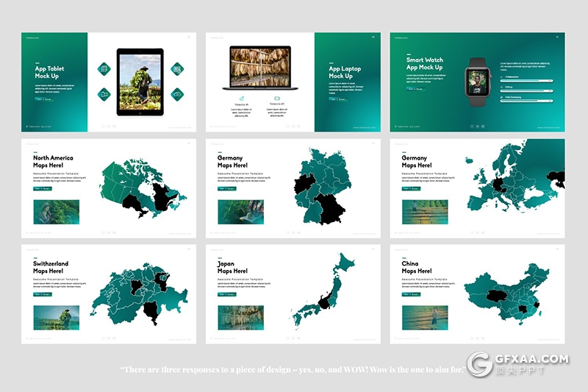Screen dimensions: 588x392
Task: Click the Collaboration progress bar
Action: pos(527,80)
